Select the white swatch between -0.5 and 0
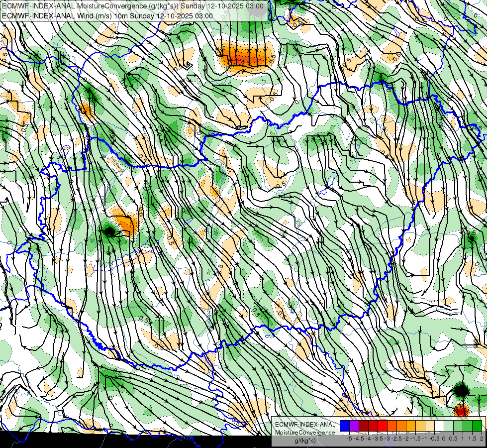 (x=439, y=426)
